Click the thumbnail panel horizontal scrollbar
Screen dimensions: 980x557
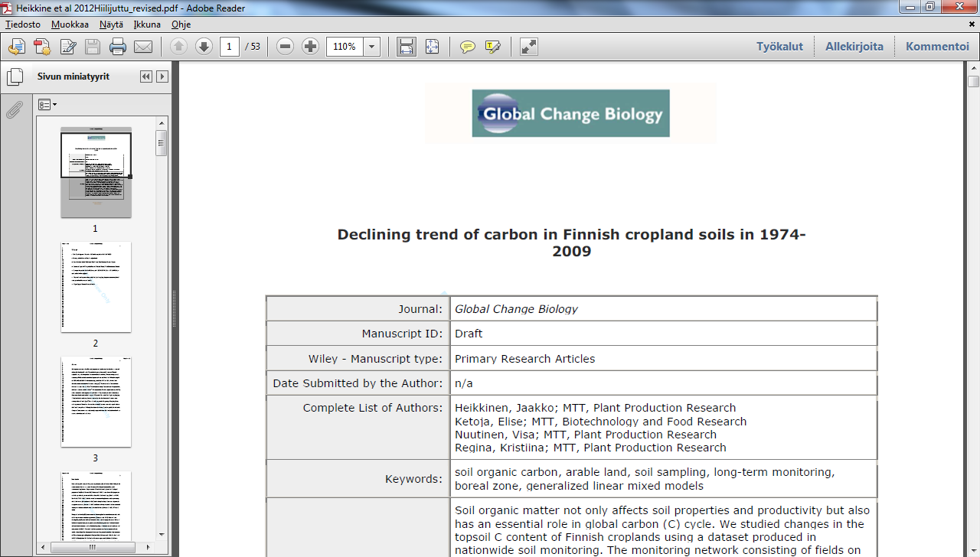point(92,547)
